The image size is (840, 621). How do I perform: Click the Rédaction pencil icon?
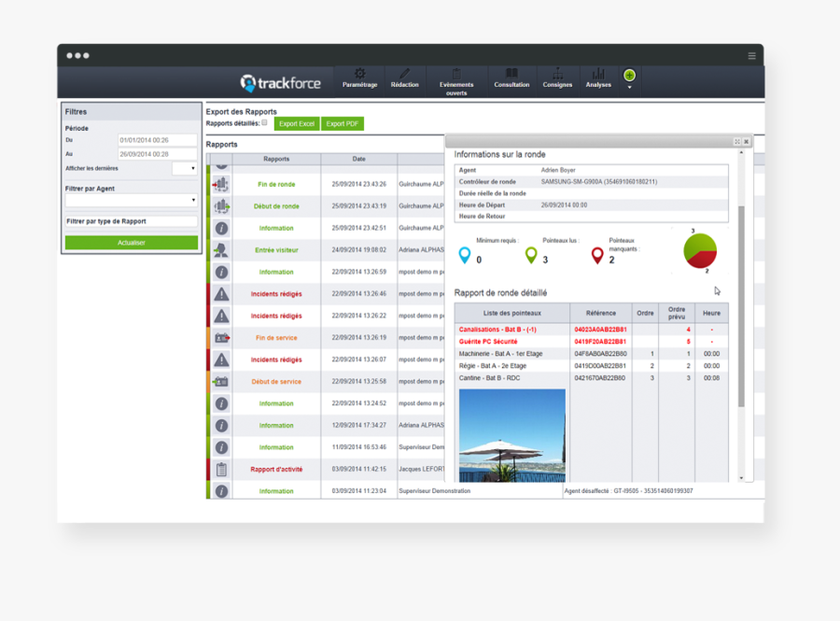(404, 74)
